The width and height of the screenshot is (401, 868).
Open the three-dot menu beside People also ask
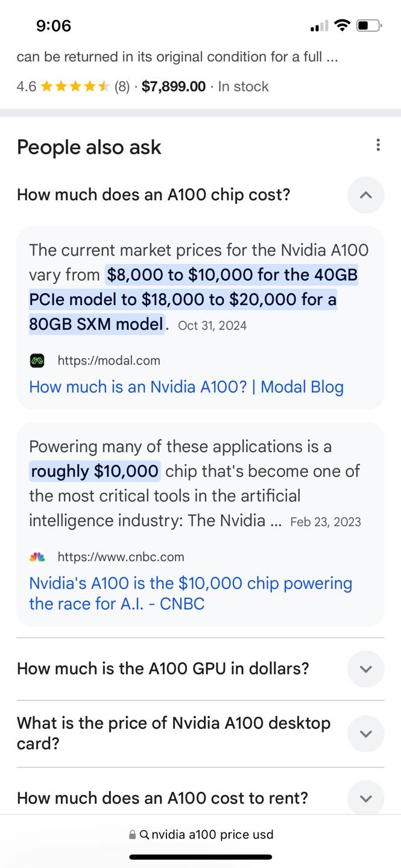[x=377, y=145]
